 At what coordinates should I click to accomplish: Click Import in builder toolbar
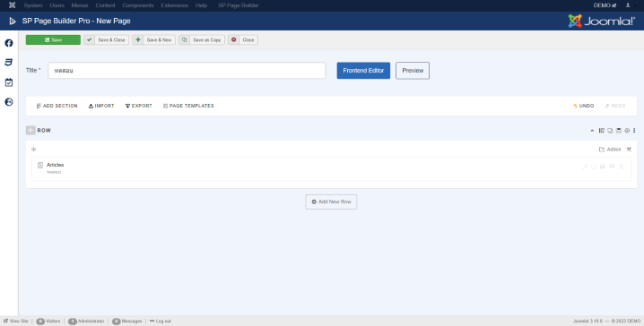click(x=101, y=106)
